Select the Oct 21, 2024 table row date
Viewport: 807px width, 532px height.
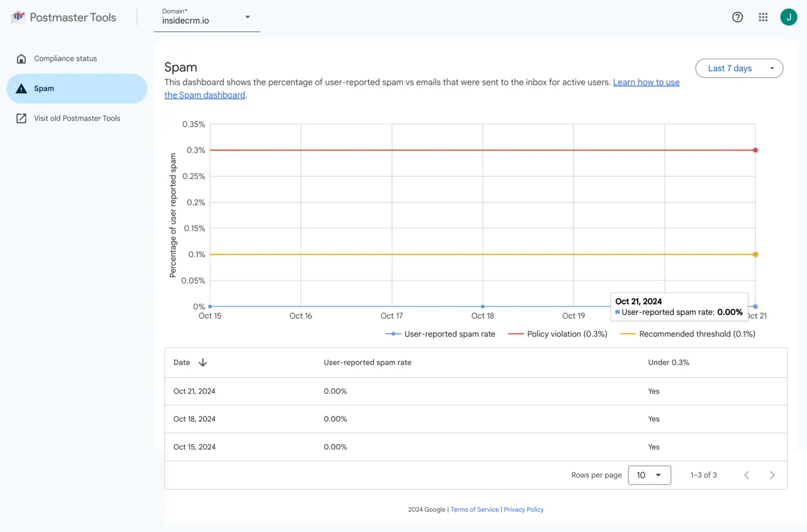pos(194,392)
